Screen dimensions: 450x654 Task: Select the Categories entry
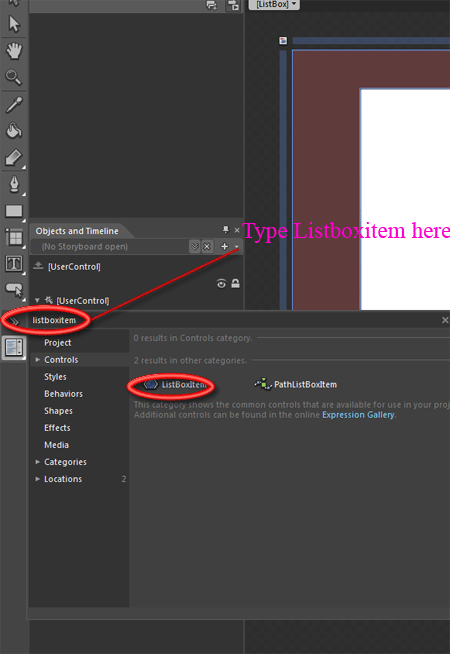point(65,462)
